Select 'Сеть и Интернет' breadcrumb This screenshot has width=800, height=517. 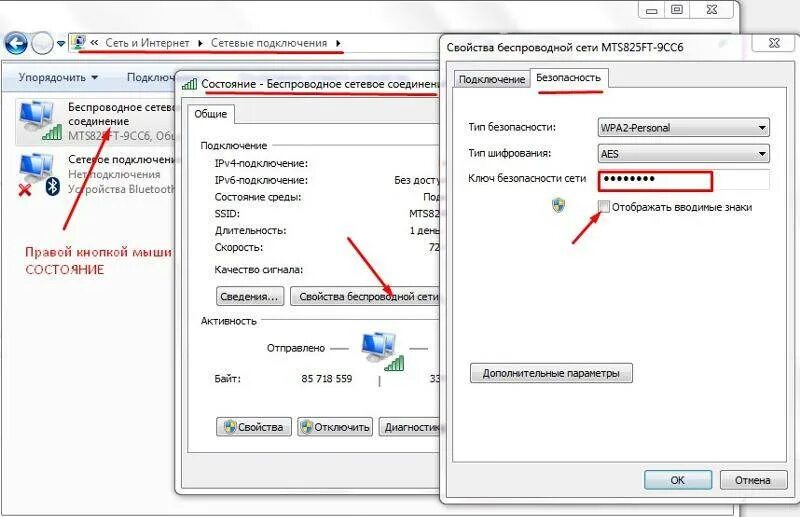[x=147, y=43]
